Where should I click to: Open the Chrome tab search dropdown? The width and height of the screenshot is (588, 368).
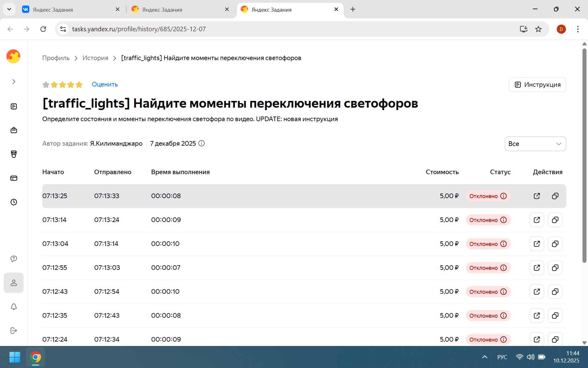coord(9,9)
